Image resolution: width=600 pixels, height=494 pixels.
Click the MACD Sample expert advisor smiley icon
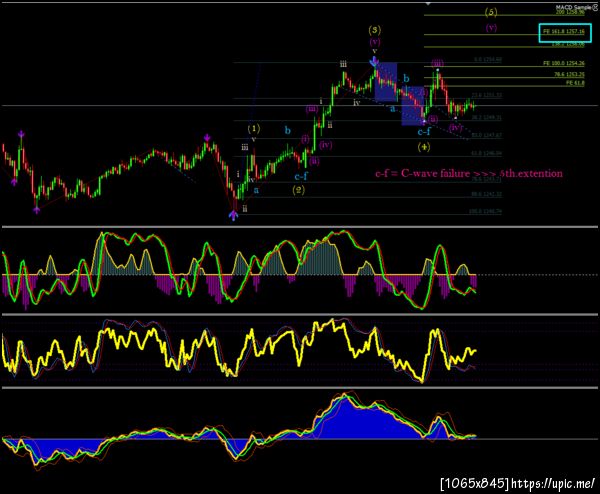tap(594, 7)
